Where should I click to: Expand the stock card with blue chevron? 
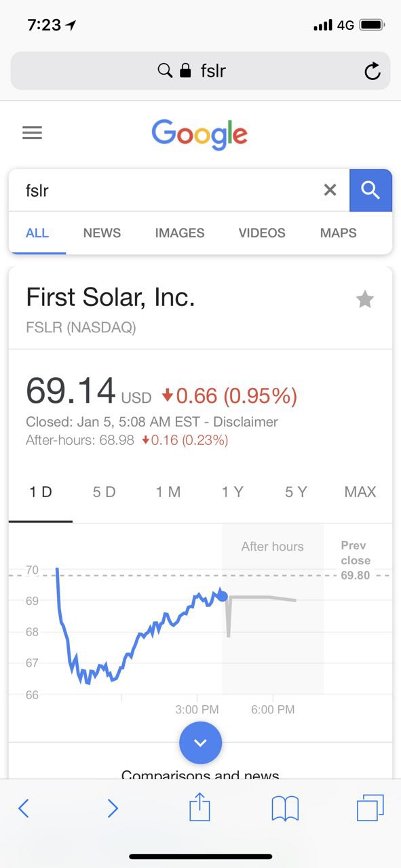[200, 743]
